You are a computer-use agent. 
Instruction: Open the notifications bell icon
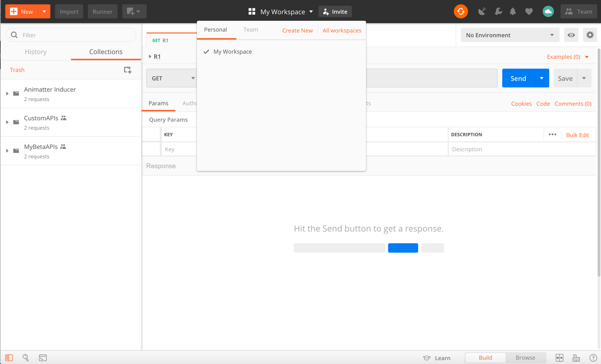pos(513,12)
